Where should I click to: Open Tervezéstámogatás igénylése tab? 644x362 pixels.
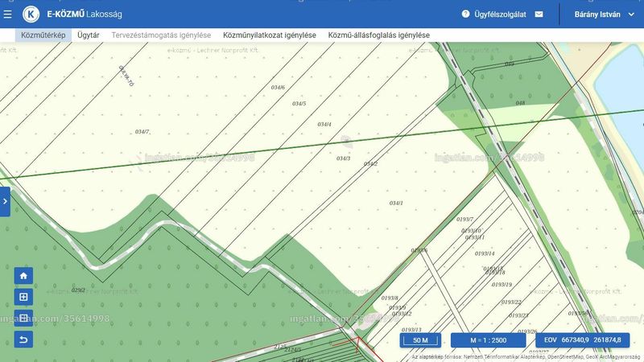(161, 35)
